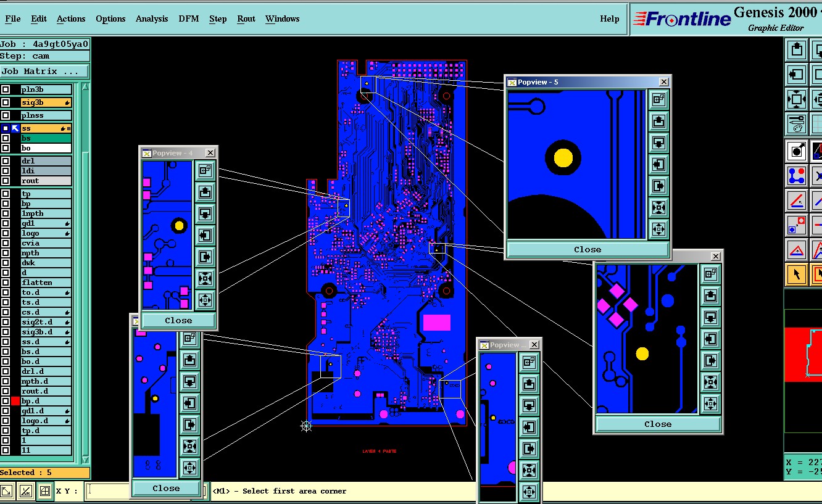Viewport: 822px width, 504px height.
Task: Toggle display checkbox for logo layer
Action: click(6, 233)
